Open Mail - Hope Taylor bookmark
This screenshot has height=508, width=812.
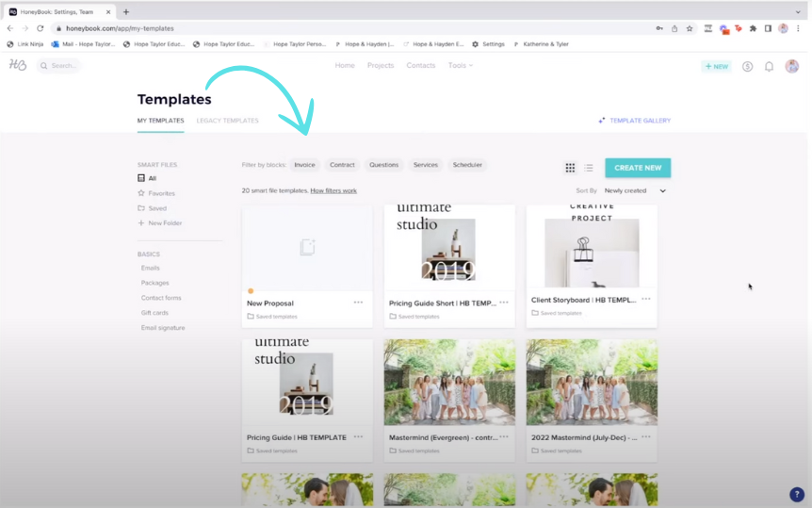click(84, 44)
